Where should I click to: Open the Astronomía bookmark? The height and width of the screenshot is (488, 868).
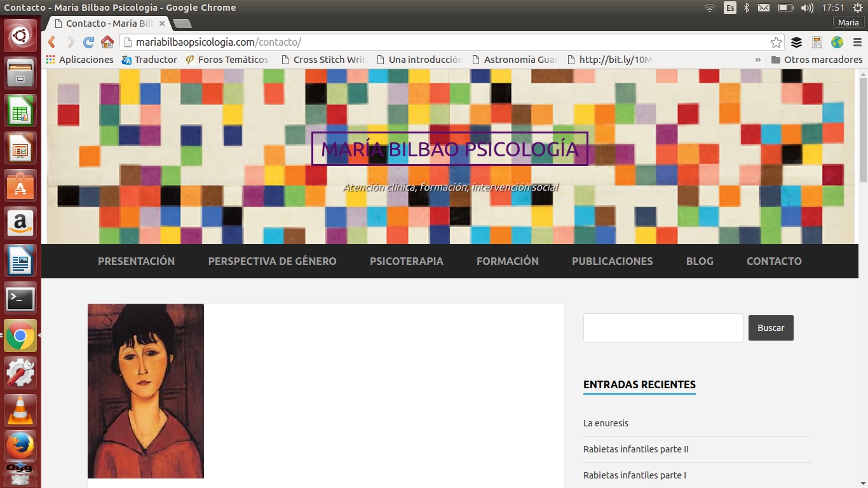tap(515, 60)
